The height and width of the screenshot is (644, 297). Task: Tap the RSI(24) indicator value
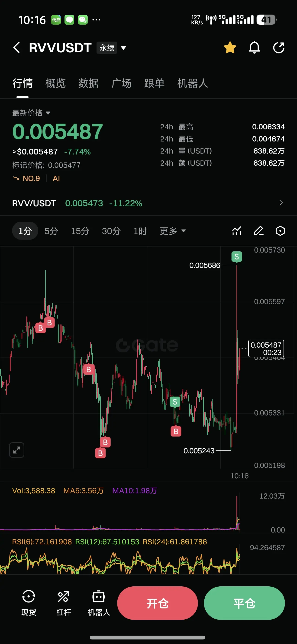(175, 542)
